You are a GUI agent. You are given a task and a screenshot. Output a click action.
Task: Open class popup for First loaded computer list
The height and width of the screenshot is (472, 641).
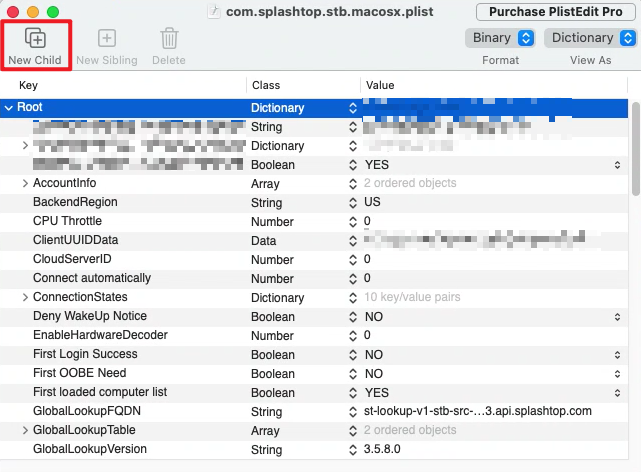tap(353, 393)
